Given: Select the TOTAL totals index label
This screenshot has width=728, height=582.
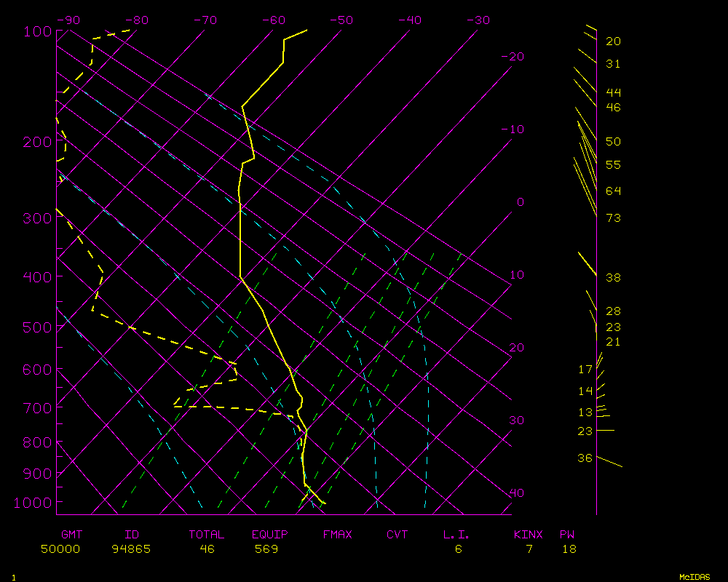Looking at the screenshot, I should click(x=207, y=535).
